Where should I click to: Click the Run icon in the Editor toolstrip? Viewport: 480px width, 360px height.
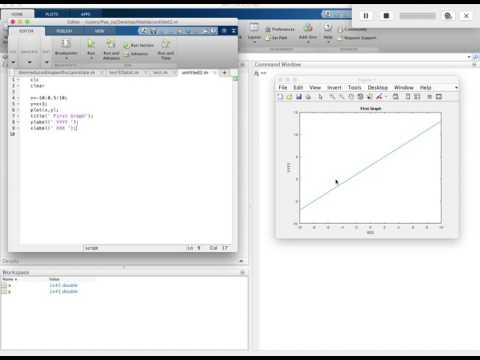tap(91, 44)
